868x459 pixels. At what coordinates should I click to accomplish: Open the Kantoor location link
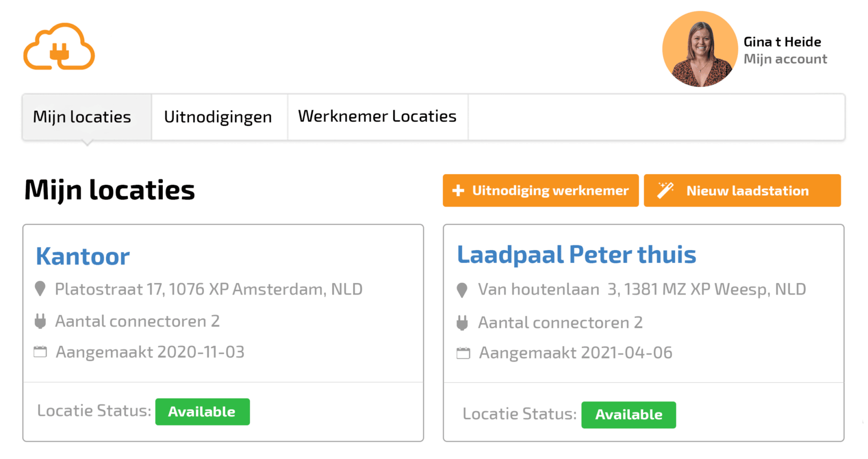pos(83,256)
